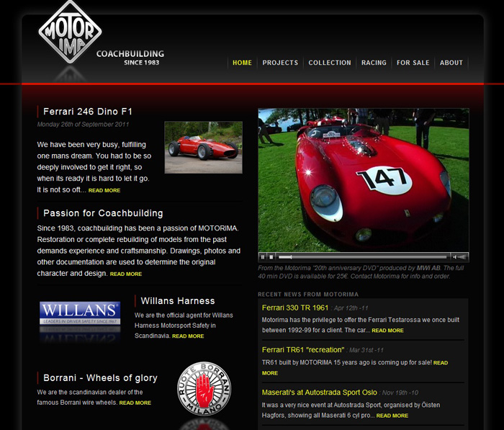Open Borrani - Wheels of glory heading
The width and height of the screenshot is (504, 430).
point(100,378)
